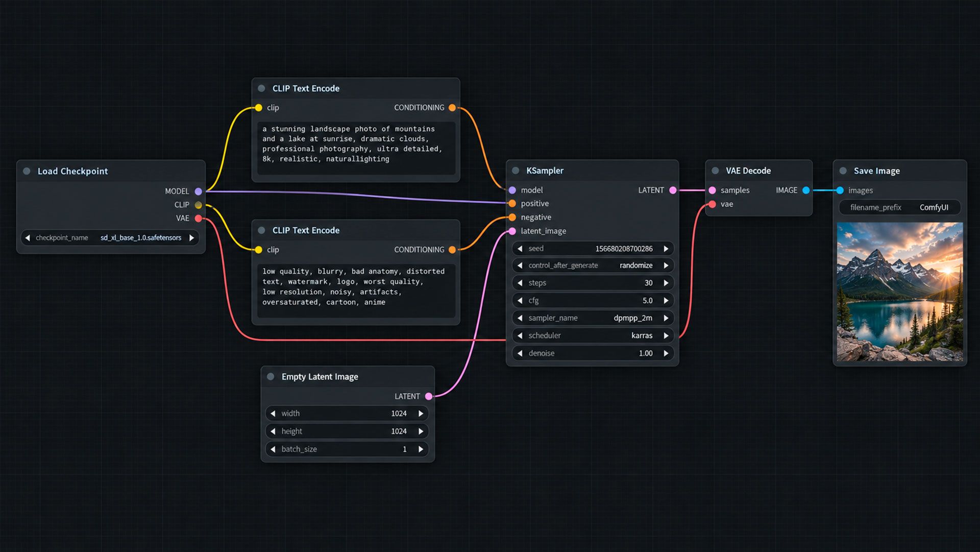Viewport: 980px width, 552px height.
Task: Click the LATENT output socket of Empty Latent Image
Action: coord(429,396)
